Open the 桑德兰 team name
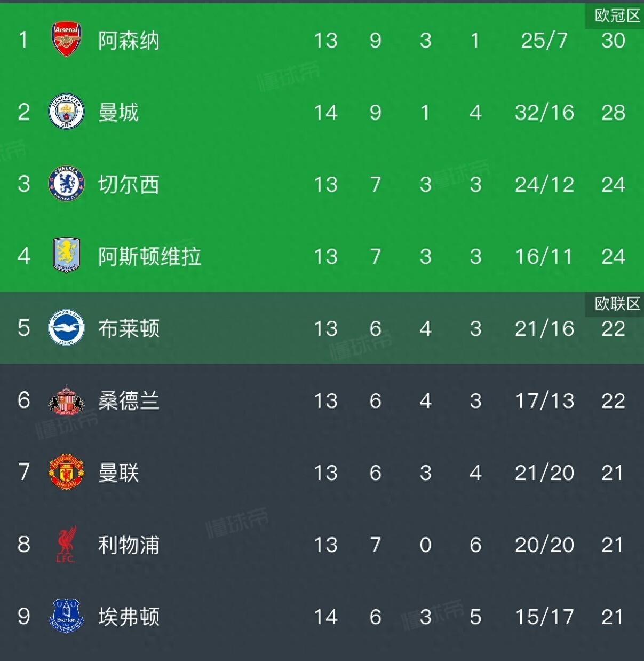 click(x=129, y=401)
